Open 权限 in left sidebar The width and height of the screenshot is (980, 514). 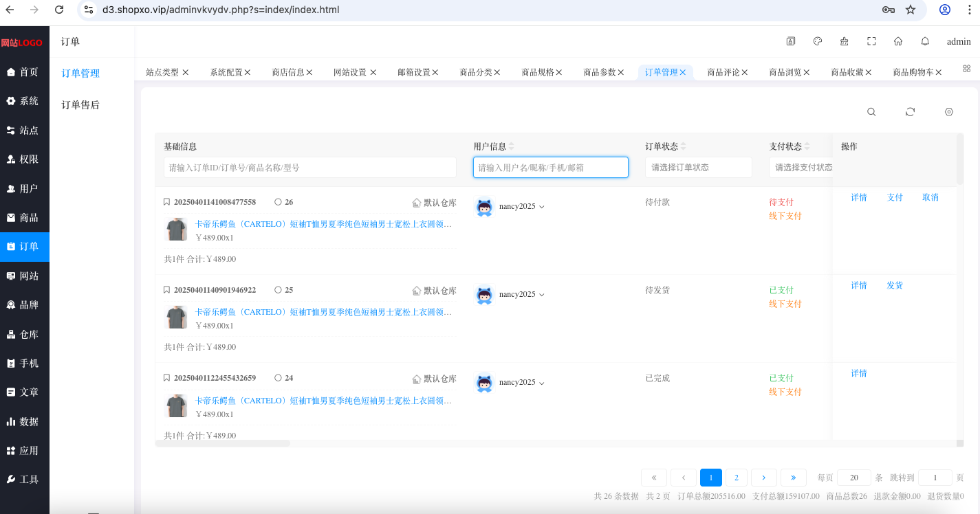(x=24, y=159)
